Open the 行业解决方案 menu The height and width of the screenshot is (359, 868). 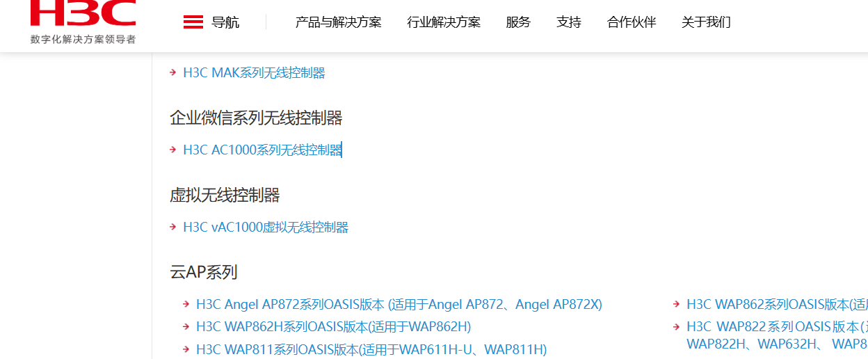pos(444,22)
